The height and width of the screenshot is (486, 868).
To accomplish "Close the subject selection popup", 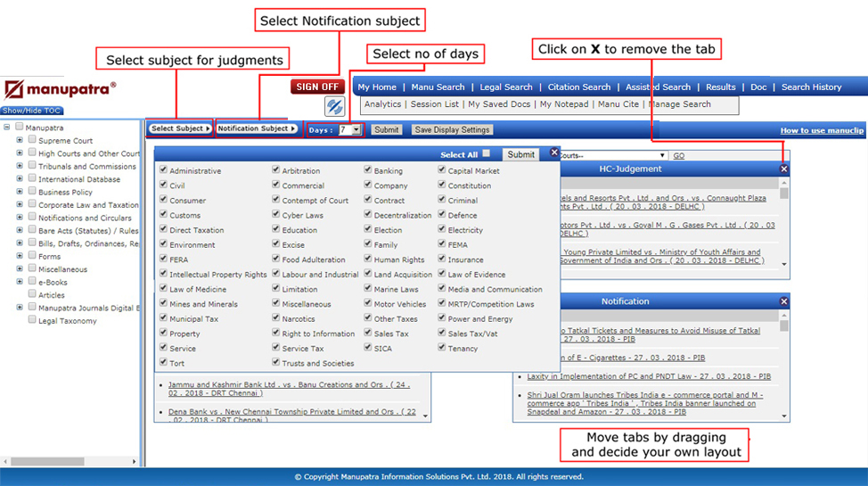I will pos(554,153).
